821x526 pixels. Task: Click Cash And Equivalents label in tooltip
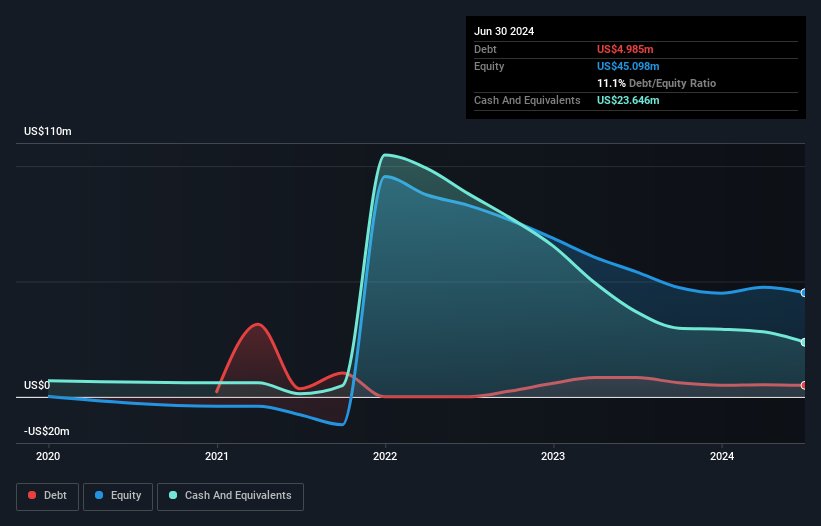[x=527, y=100]
